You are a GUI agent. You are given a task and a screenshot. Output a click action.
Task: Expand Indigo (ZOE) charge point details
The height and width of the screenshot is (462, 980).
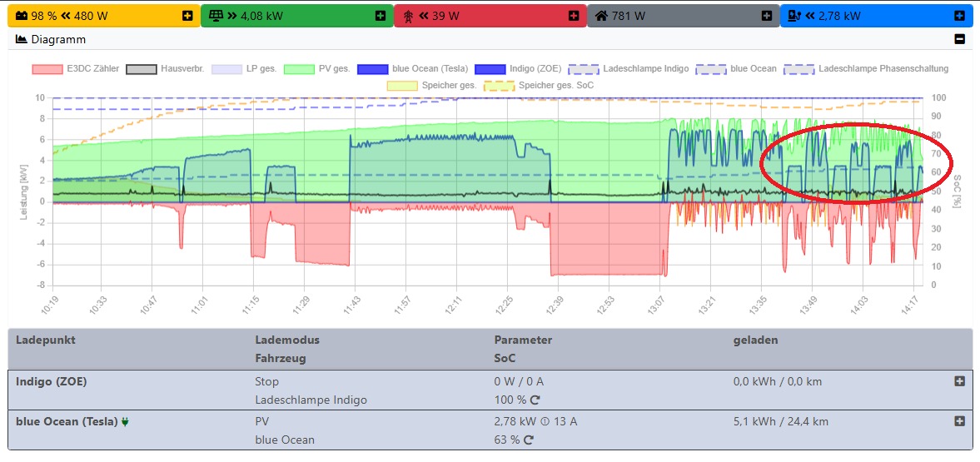(x=959, y=381)
